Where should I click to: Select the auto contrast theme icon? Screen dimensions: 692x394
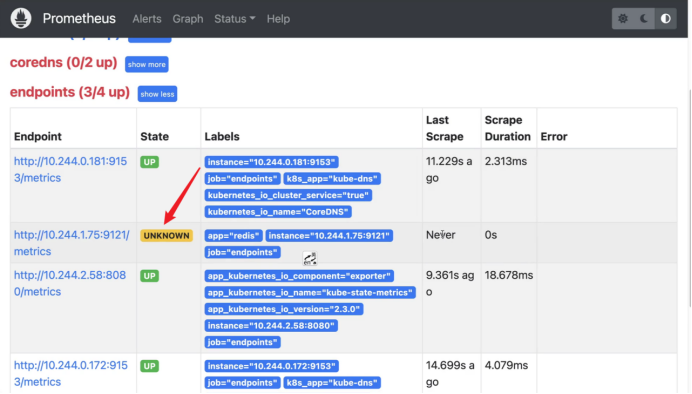666,19
